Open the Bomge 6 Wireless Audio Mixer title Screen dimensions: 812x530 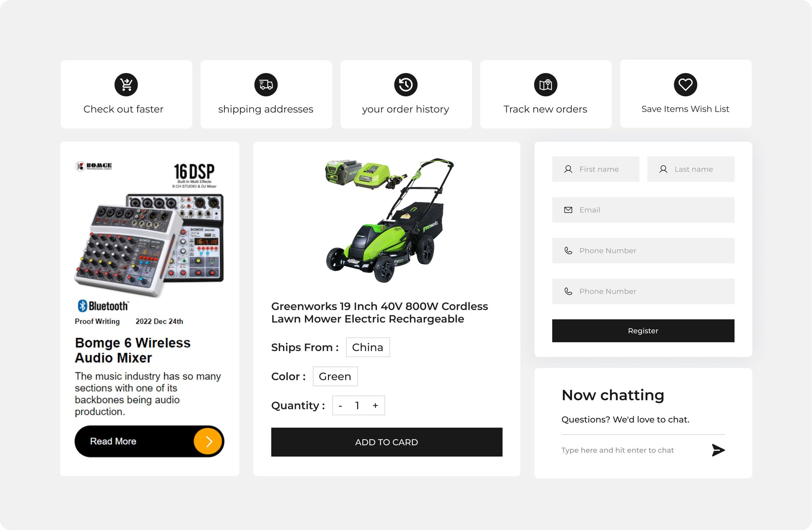click(132, 350)
